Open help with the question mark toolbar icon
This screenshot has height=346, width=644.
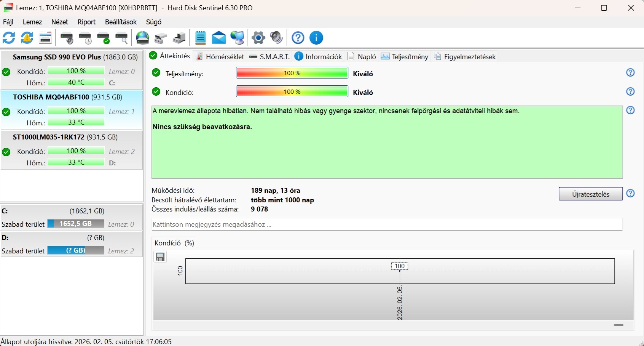click(298, 38)
